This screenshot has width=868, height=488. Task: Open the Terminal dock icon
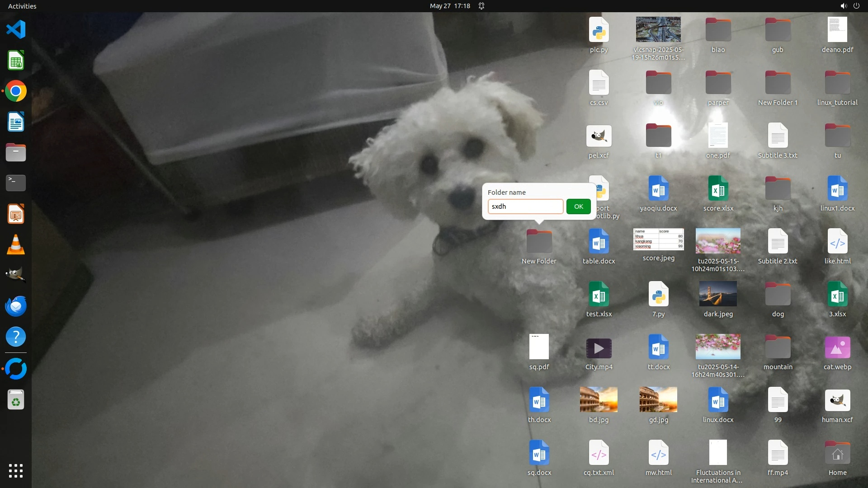pyautogui.click(x=16, y=183)
